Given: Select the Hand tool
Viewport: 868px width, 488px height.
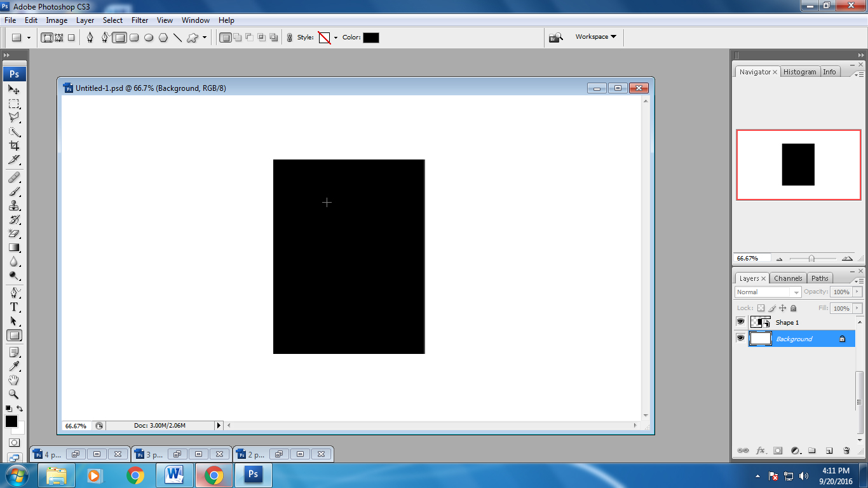Looking at the screenshot, I should pos(14,380).
